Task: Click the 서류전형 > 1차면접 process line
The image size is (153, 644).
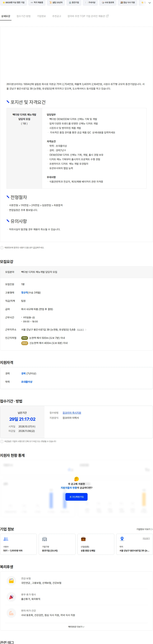Action: tap(36, 205)
